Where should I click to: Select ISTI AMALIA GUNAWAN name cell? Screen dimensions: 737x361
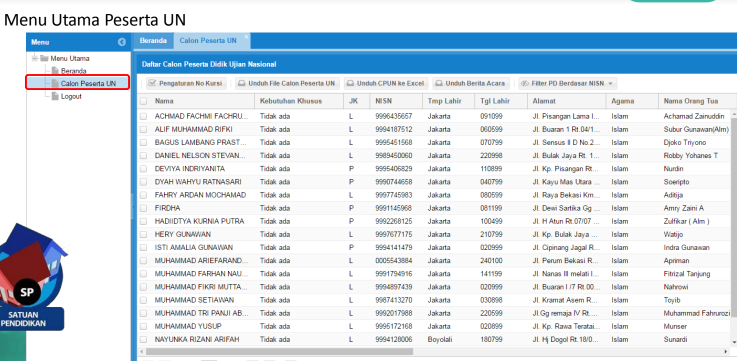coord(194,248)
